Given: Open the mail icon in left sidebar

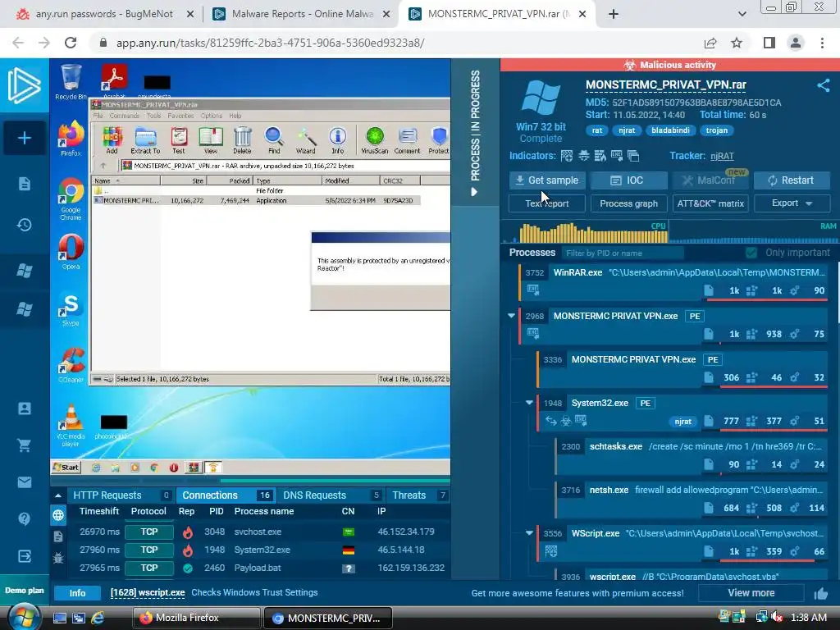Looking at the screenshot, I should tap(24, 482).
